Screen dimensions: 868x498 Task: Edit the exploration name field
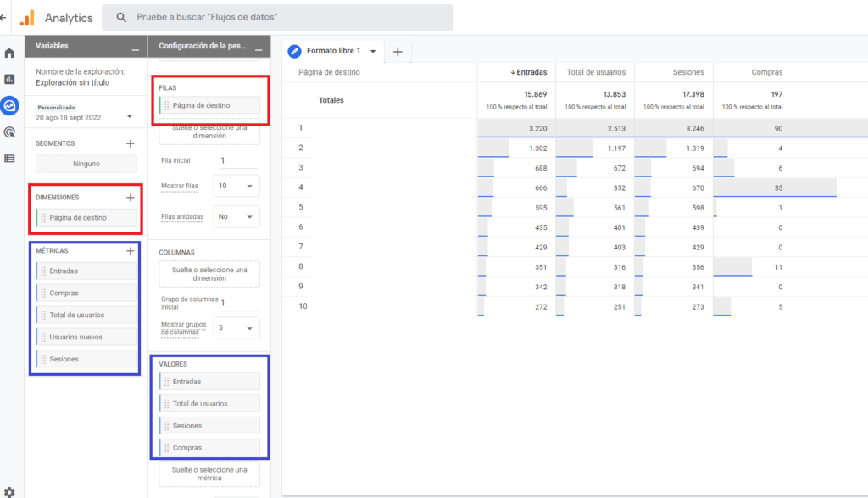click(73, 82)
